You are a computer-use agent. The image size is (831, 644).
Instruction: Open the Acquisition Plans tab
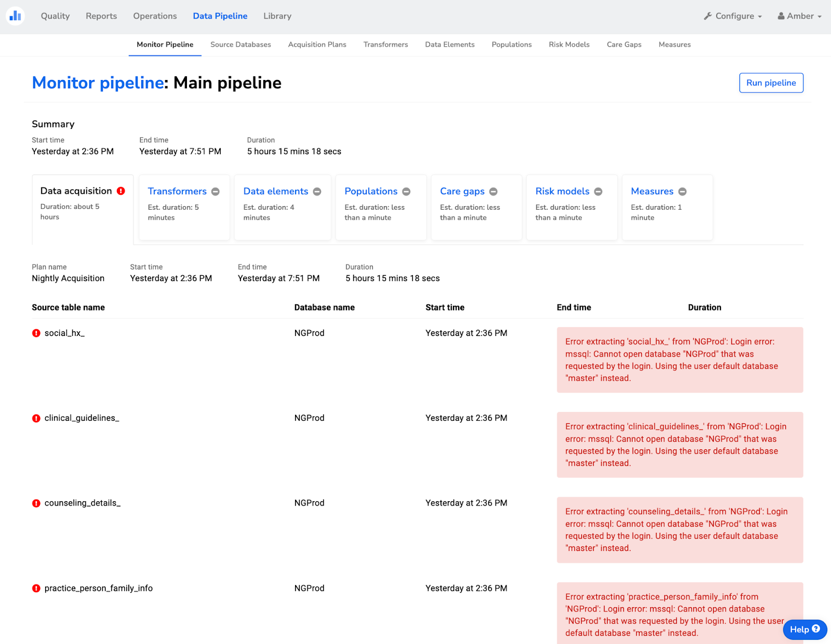click(317, 45)
